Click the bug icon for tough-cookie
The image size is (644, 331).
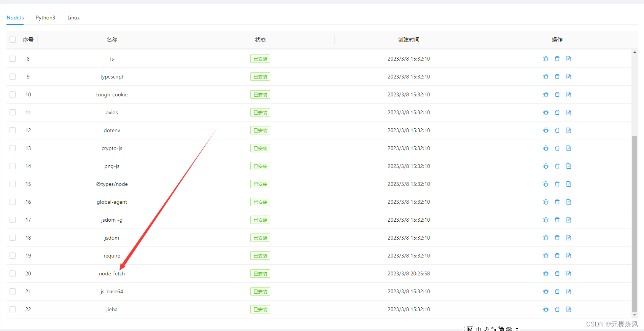click(546, 94)
